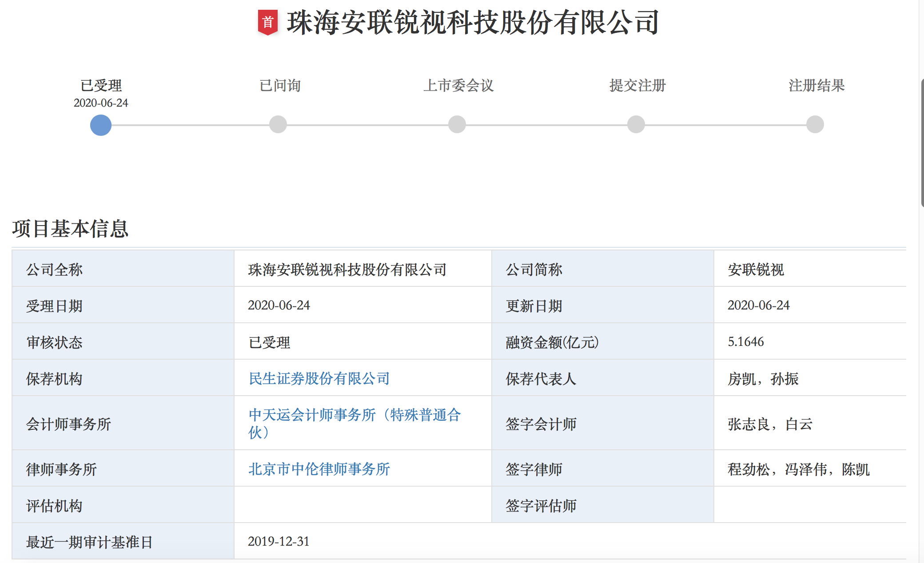Screen dimensions: 924x563
Task: Select the 2019-12-31 audit base date
Action: (279, 541)
